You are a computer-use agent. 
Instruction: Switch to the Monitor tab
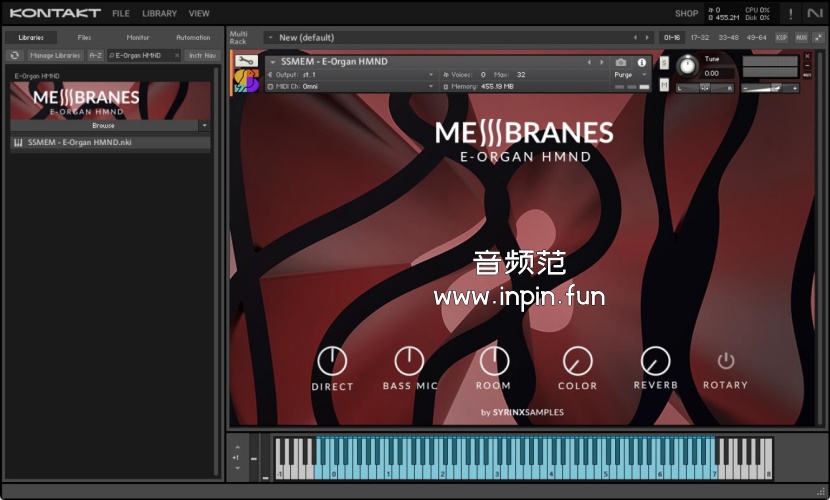(x=138, y=38)
